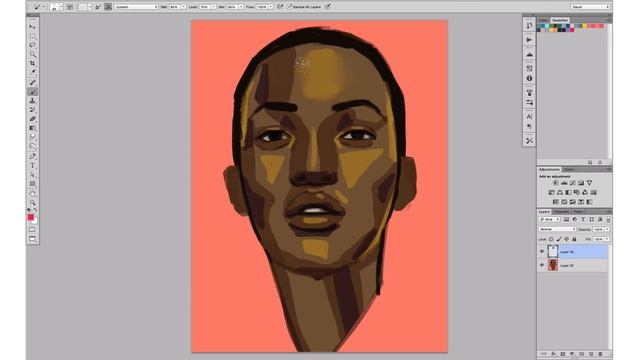Delete layer with the trash icon
The image size is (640, 360).
point(600,354)
